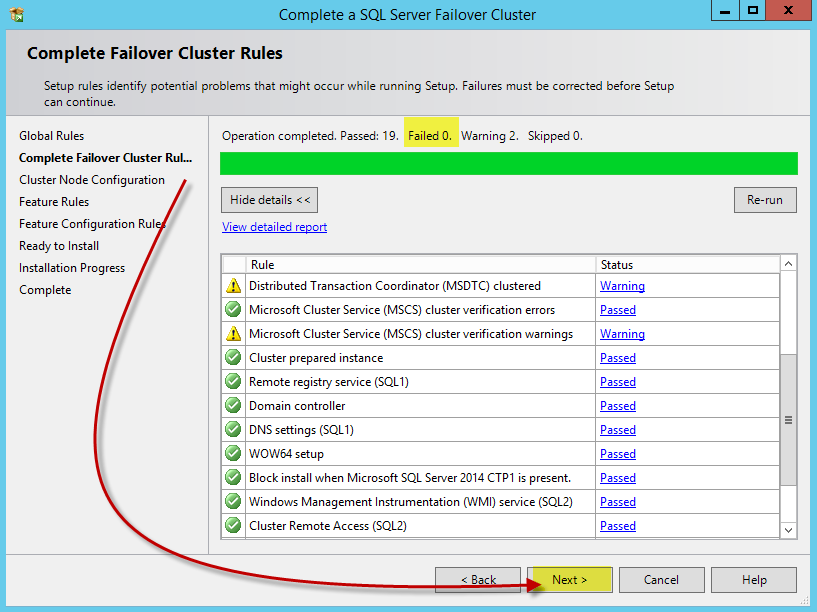
Task: Click green check icon for DNS settings (SQL1)
Action: 233,429
